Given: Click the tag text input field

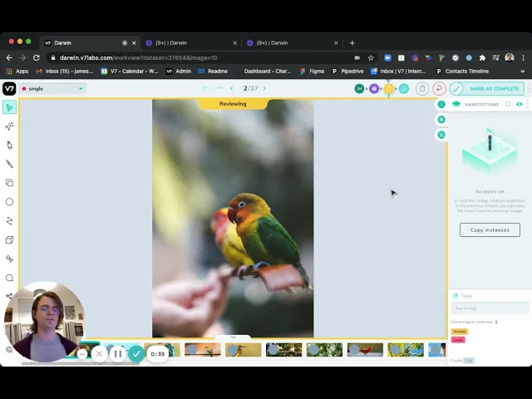Looking at the screenshot, I should [x=490, y=308].
